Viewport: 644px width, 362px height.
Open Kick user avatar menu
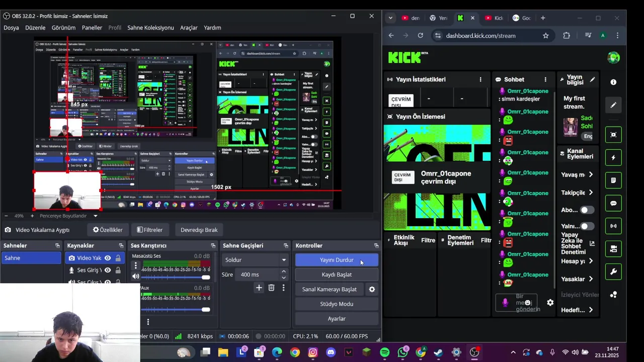[x=613, y=57]
